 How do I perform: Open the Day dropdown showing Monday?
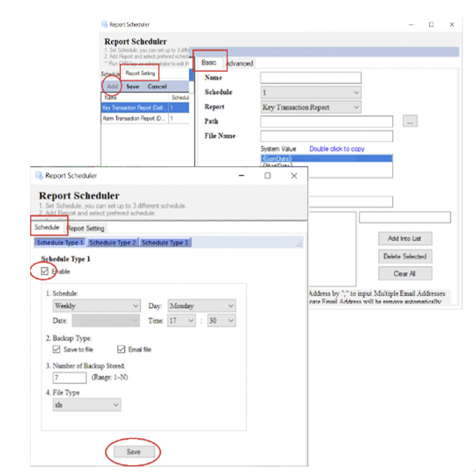pyautogui.click(x=201, y=306)
